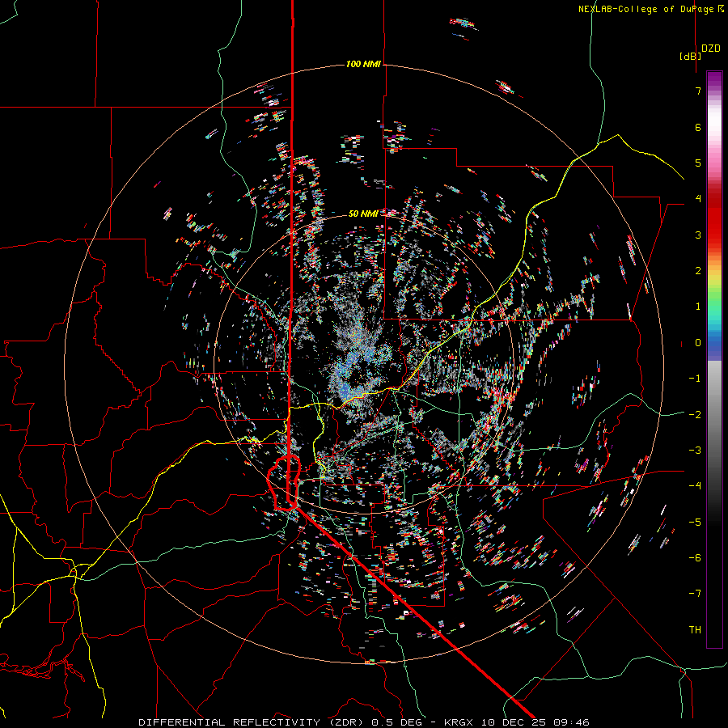
Task: Click the DZD legend title
Action: [x=711, y=49]
